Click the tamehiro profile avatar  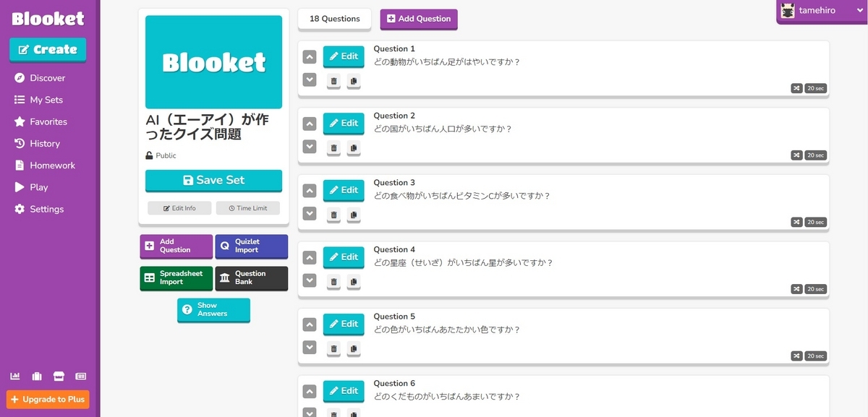coord(788,10)
